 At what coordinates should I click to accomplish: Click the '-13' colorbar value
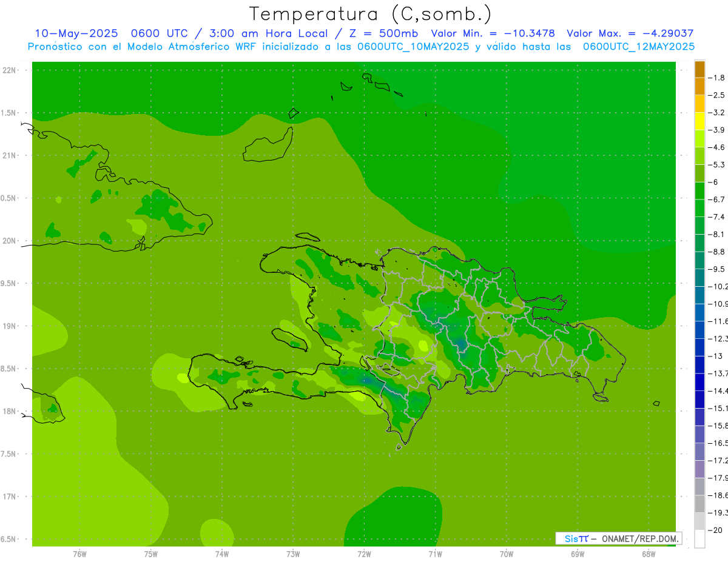[716, 356]
